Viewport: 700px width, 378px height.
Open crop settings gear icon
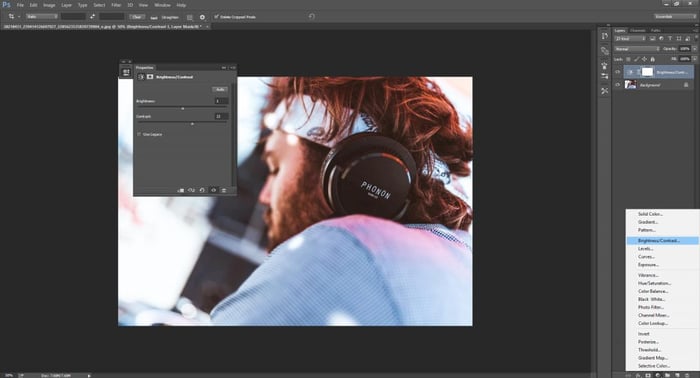tap(202, 17)
